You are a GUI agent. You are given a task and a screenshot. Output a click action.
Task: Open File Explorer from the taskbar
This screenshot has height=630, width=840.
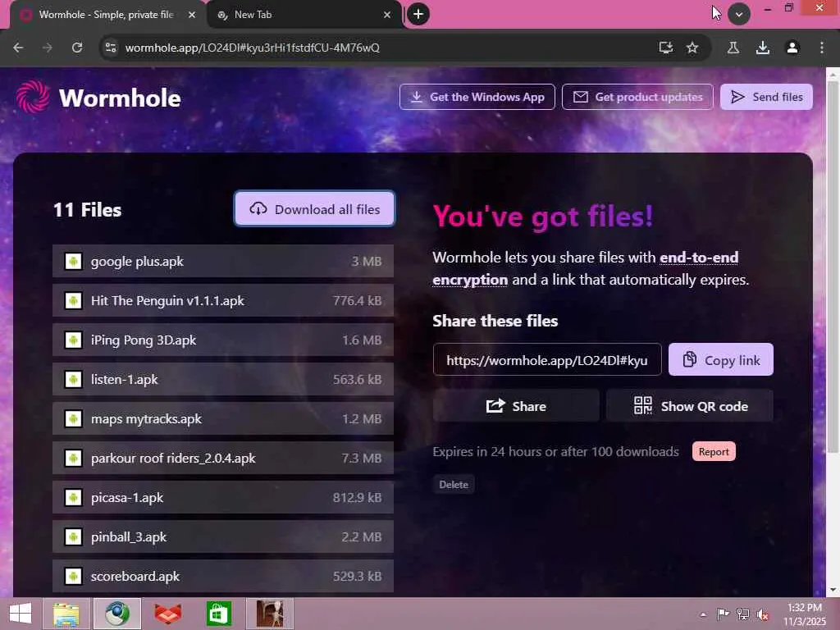[x=66, y=614]
